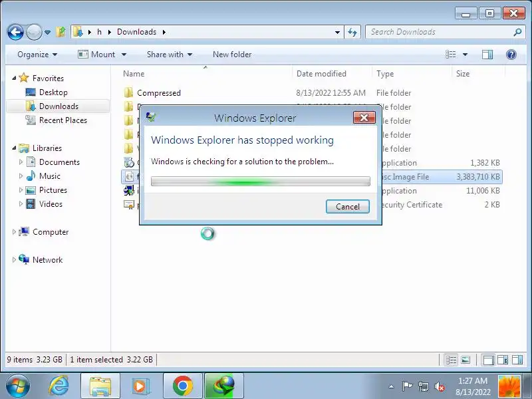Click the Help question mark icon

pyautogui.click(x=511, y=55)
